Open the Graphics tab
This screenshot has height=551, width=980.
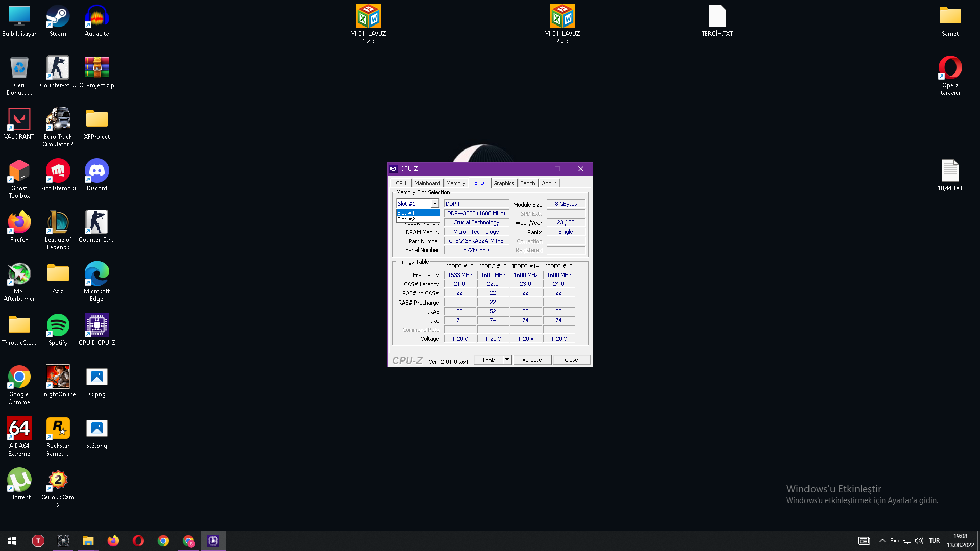(503, 183)
